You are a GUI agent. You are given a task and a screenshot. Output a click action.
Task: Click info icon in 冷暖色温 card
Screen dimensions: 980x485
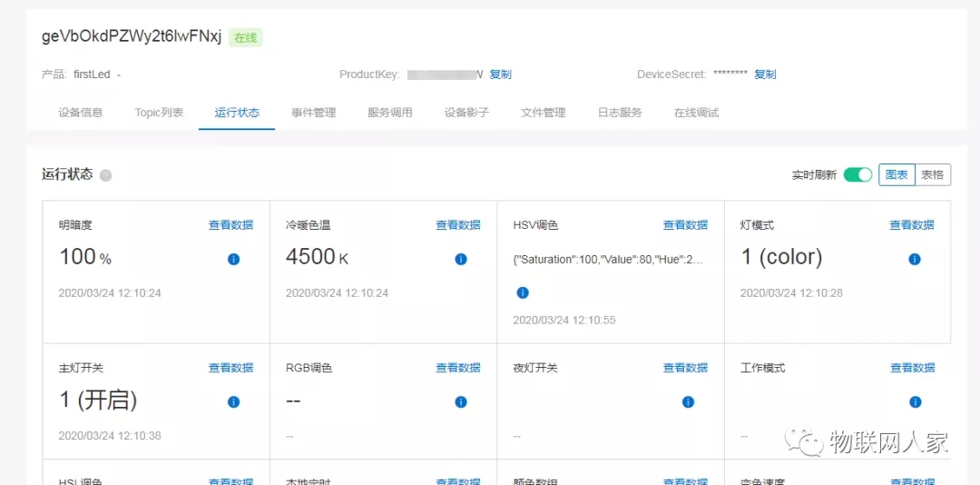click(x=461, y=259)
